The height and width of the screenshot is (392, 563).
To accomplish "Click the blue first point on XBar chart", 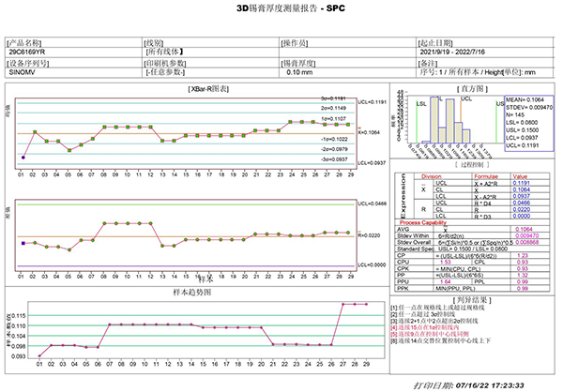I will pyautogui.click(x=23, y=158).
